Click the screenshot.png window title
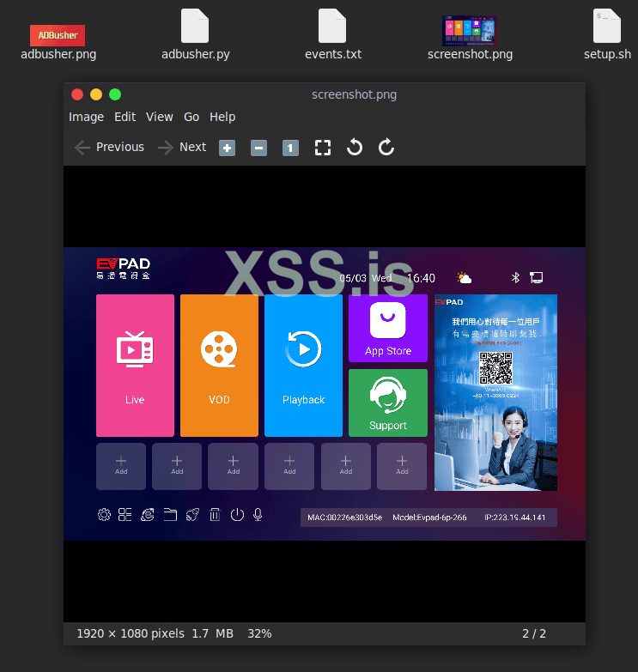 point(354,94)
